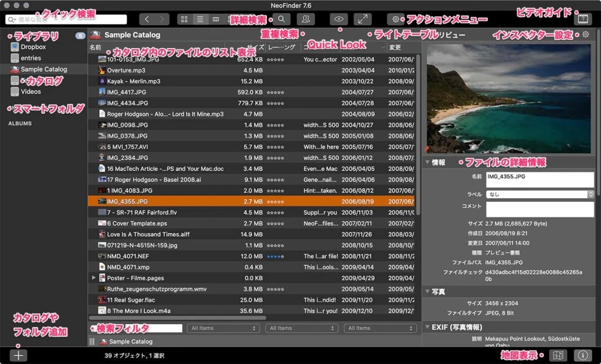Viewport: 601px width, 364px height.
Task: Click the coastline preview image
Action: (509, 98)
